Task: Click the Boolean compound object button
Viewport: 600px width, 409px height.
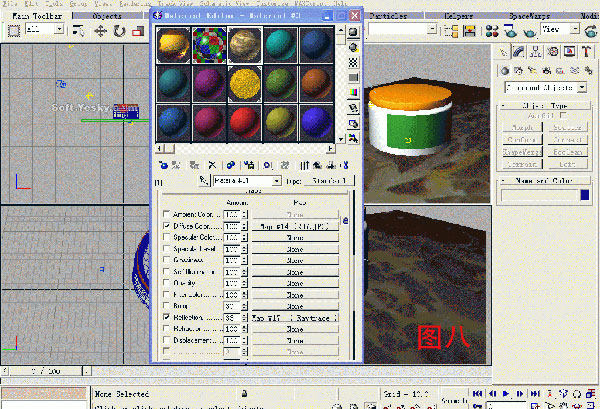Action: 568,152
